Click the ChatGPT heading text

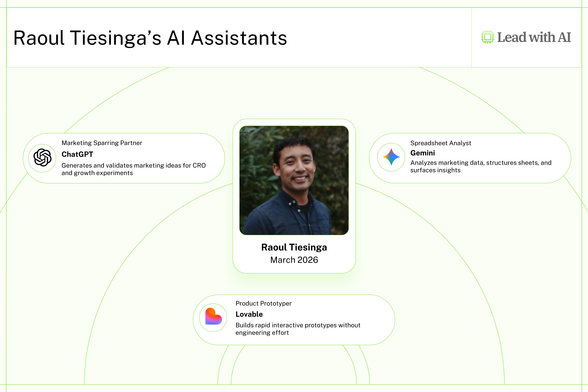pos(77,154)
